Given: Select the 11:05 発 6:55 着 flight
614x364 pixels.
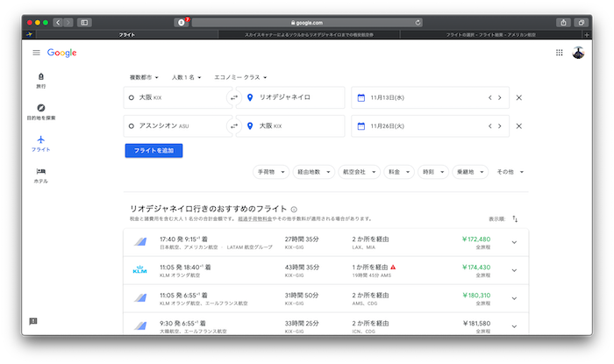Looking at the screenshot, I should 325,298.
